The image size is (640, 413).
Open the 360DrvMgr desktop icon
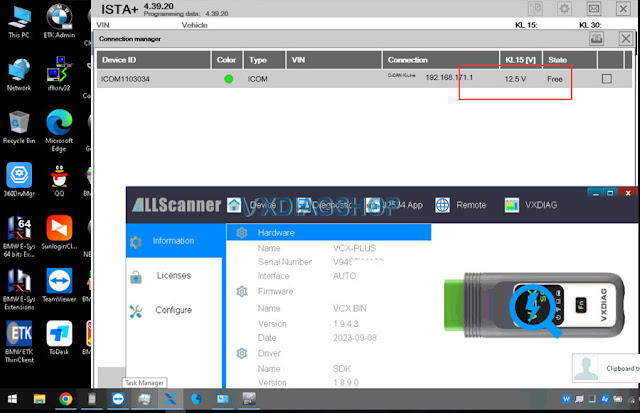point(19,180)
